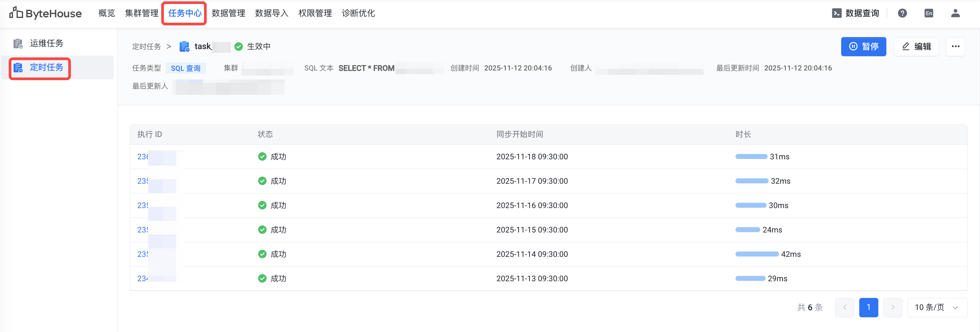980x332 pixels.
Task: Go back to 定时任务 breadcrumb
Action: 146,47
